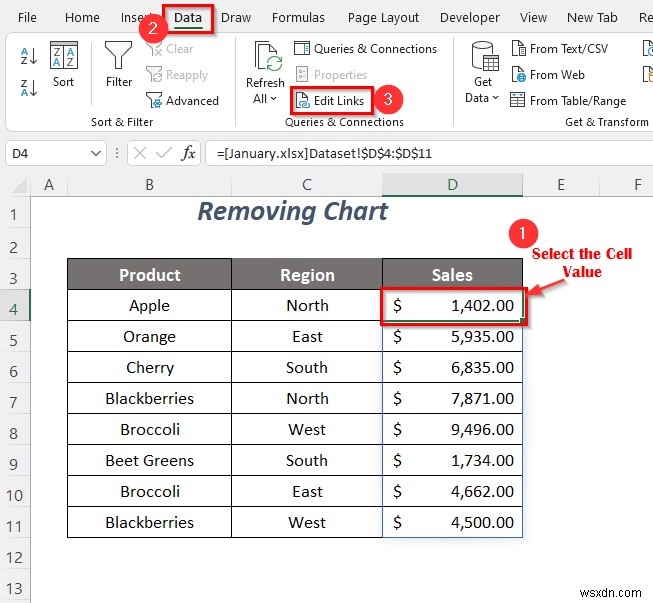
Task: Switch to the View tab
Action: [x=533, y=17]
